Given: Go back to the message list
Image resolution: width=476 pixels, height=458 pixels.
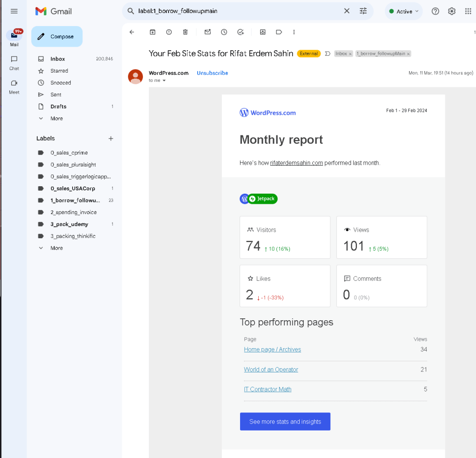Looking at the screenshot, I should (132, 32).
